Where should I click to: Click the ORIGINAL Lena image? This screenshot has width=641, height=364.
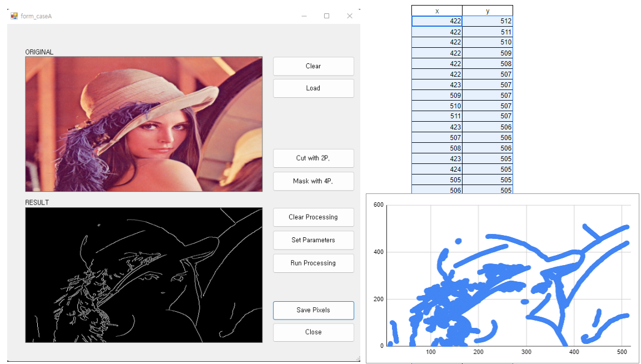pos(144,124)
